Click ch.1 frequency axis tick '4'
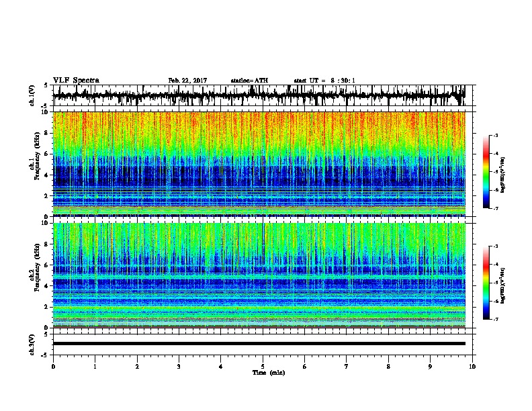 47,175
